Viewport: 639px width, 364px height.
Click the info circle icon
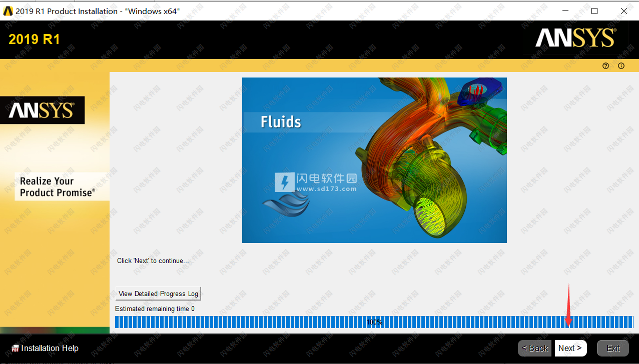click(621, 65)
